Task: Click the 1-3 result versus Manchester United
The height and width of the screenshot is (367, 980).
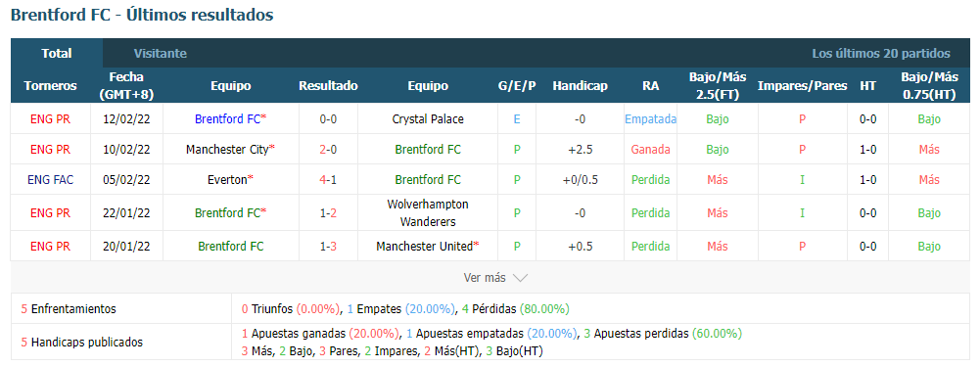Action: tap(328, 247)
